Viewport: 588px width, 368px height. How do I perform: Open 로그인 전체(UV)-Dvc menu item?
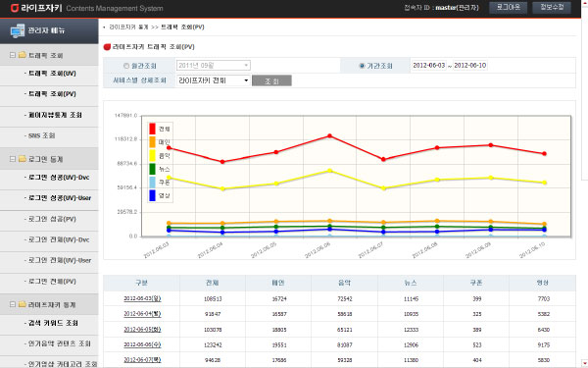[59, 239]
